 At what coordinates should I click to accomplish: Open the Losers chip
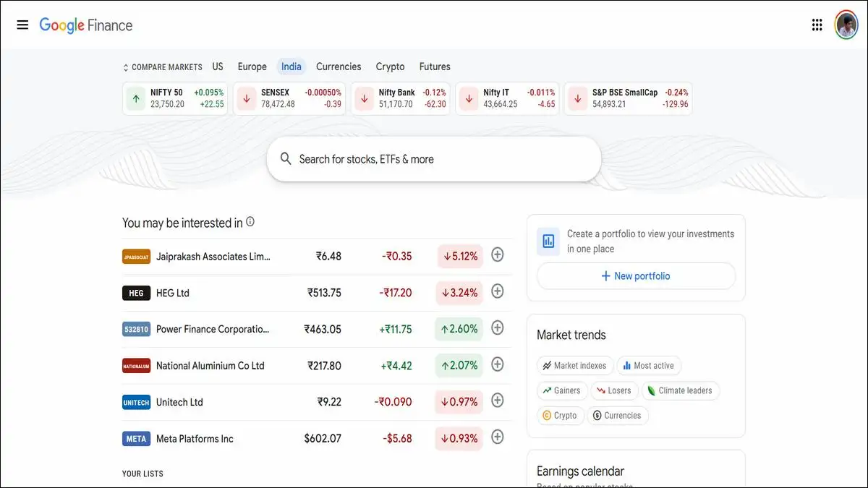(x=614, y=390)
